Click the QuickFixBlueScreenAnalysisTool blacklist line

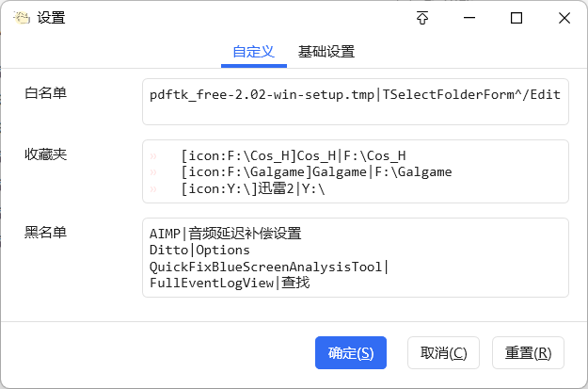pos(269,267)
